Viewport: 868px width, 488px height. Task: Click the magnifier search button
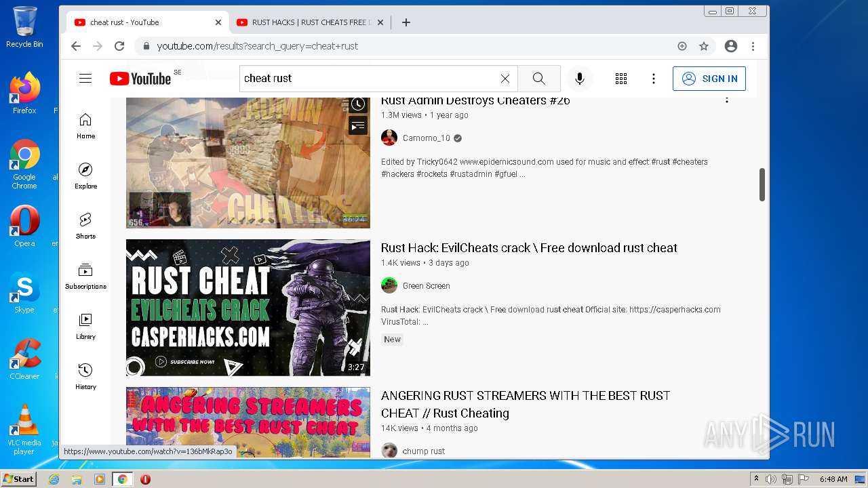(x=538, y=79)
